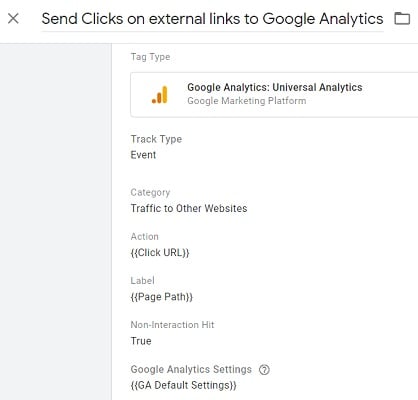Click the Category field label
Image resolution: width=418 pixels, height=400 pixels.
(x=150, y=192)
